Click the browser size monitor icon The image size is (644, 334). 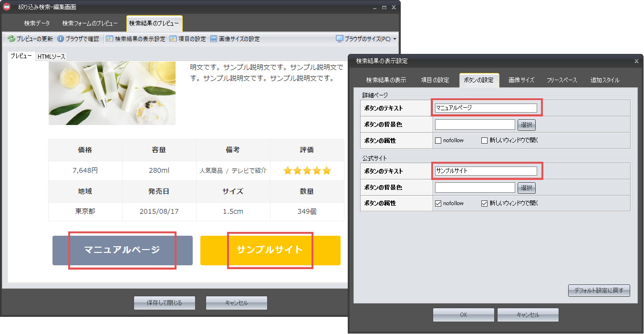[x=340, y=39]
